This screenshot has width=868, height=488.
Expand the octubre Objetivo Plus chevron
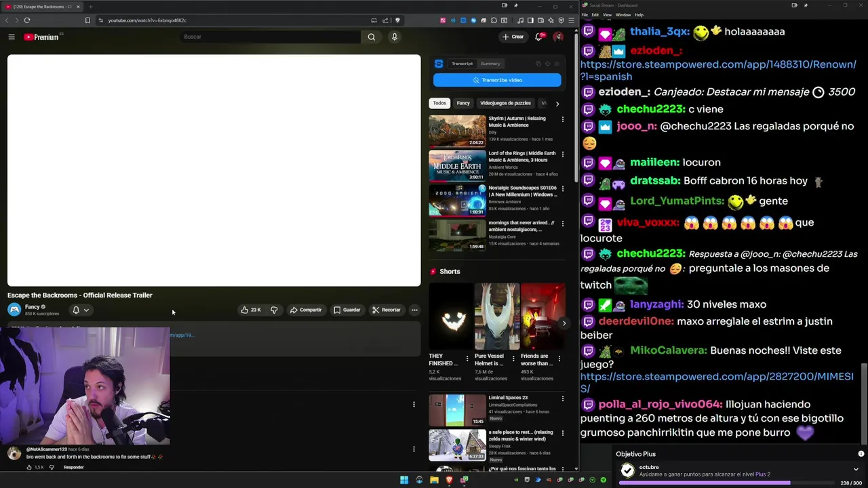click(x=856, y=469)
